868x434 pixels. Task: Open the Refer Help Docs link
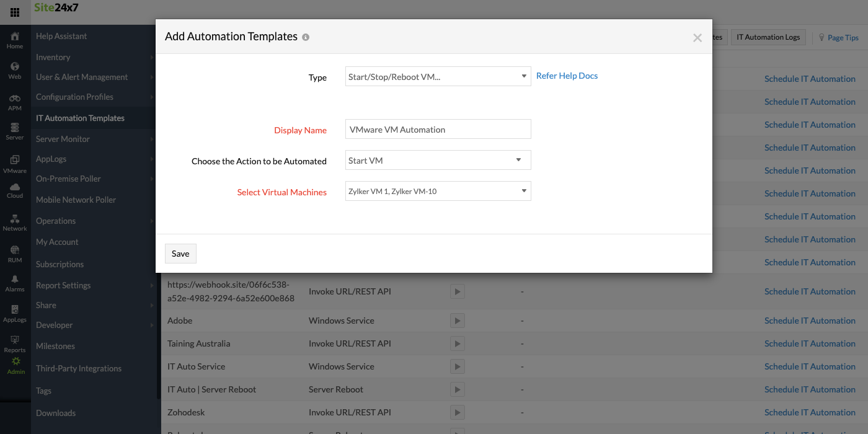tap(566, 75)
